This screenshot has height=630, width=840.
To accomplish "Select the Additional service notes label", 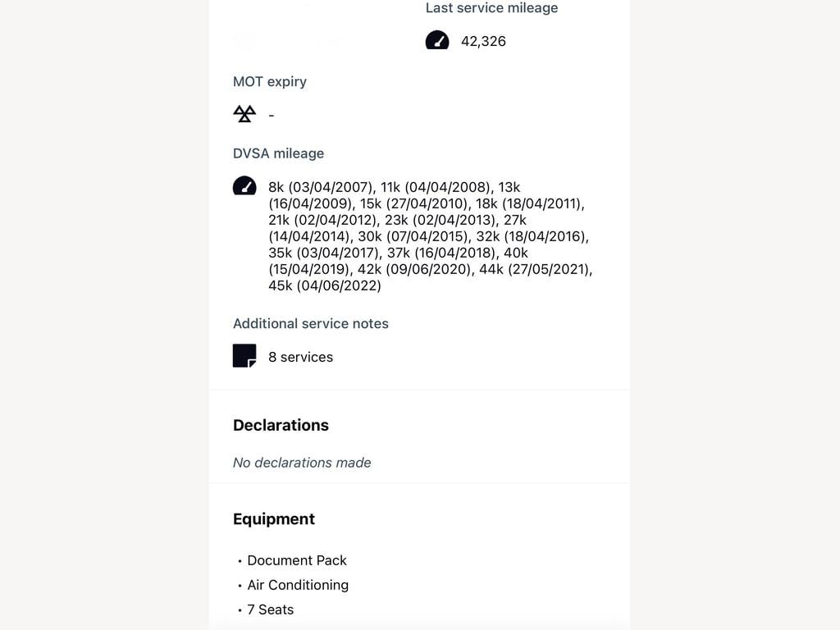I will coord(311,323).
